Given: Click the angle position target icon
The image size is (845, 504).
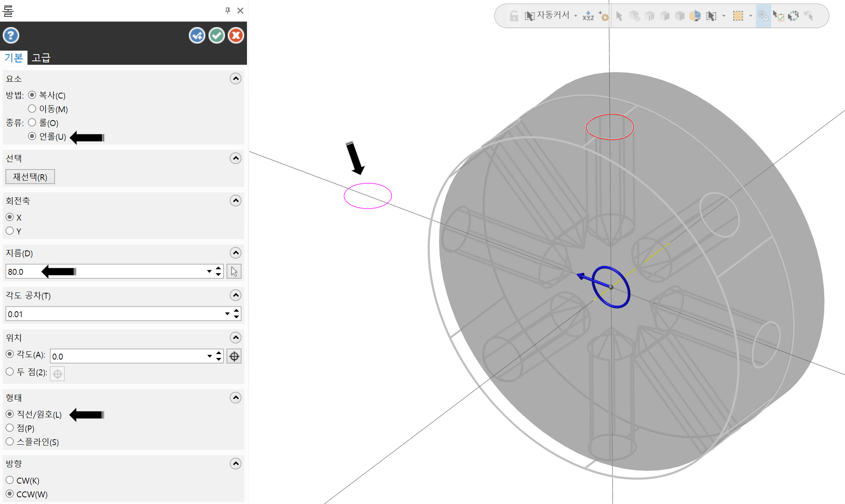Looking at the screenshot, I should pyautogui.click(x=234, y=356).
